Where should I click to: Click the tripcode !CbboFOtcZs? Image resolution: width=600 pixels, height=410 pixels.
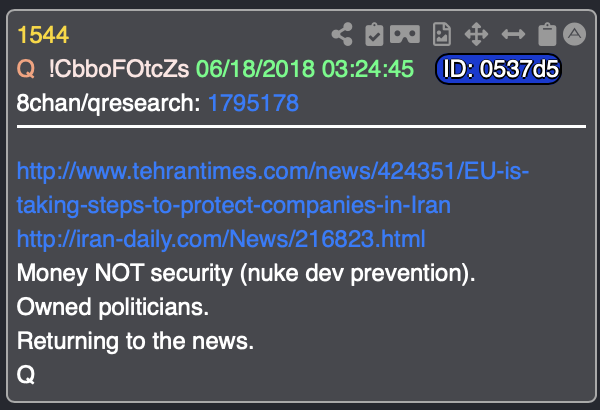(x=119, y=69)
